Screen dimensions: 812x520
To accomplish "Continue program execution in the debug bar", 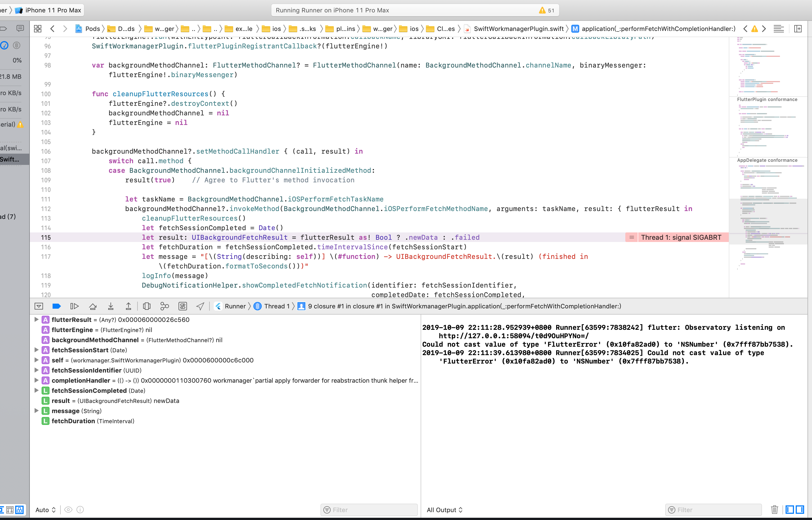I will click(75, 306).
